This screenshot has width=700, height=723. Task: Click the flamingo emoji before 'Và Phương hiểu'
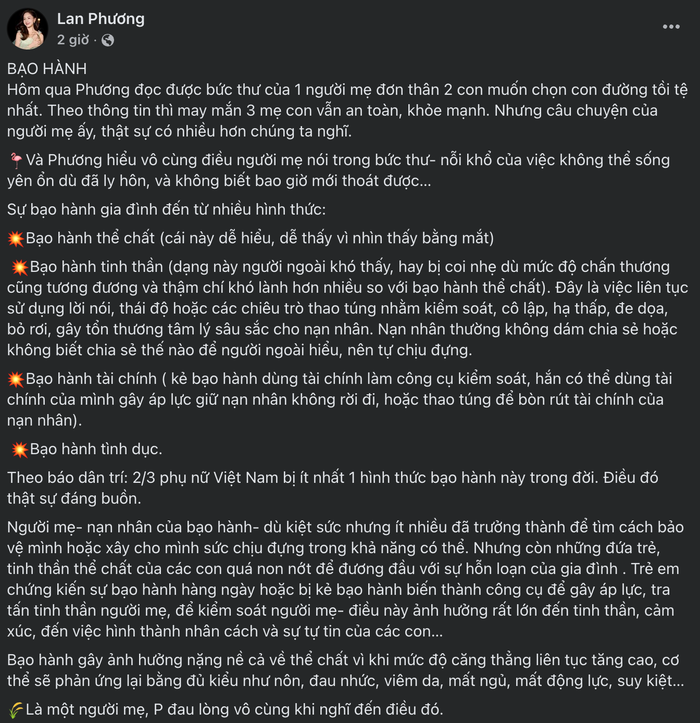click(x=13, y=160)
